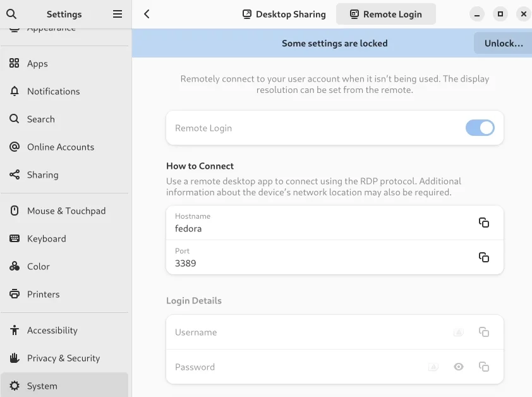Click the Username copy icon
This screenshot has height=397, width=532.
(483, 332)
